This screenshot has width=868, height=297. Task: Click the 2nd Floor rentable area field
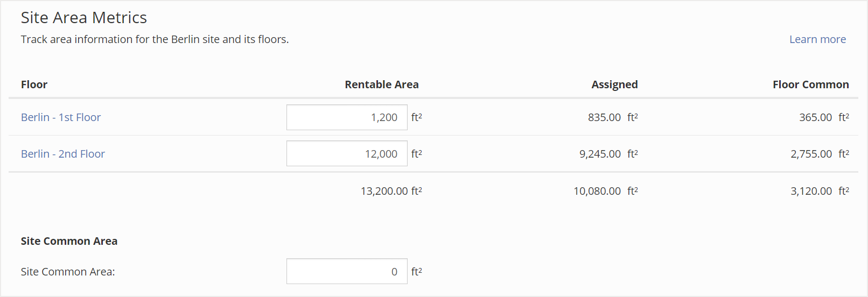[x=346, y=154]
